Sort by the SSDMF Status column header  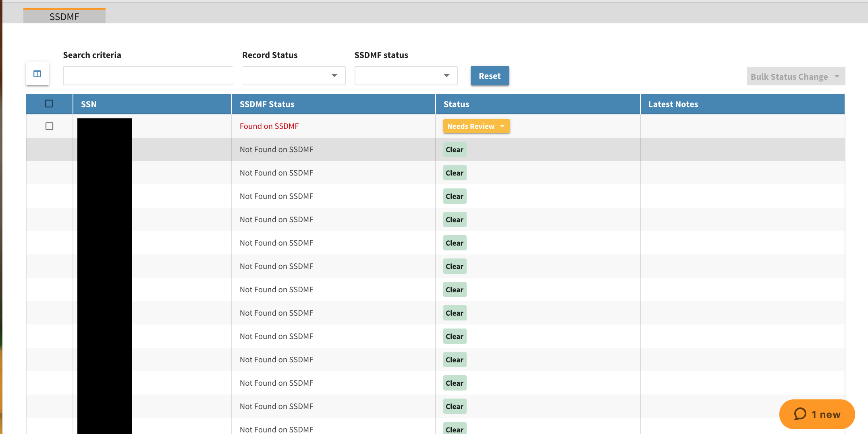click(267, 104)
